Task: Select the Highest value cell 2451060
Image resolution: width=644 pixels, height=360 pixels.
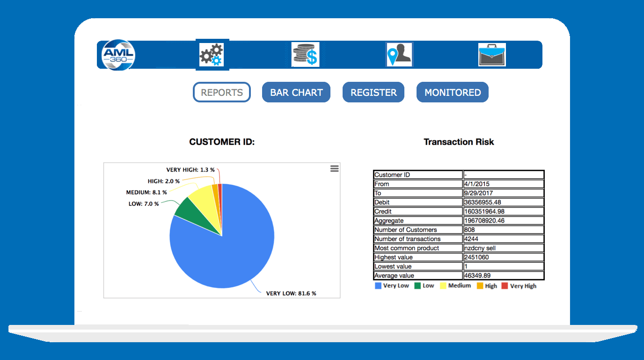Action: tap(504, 257)
